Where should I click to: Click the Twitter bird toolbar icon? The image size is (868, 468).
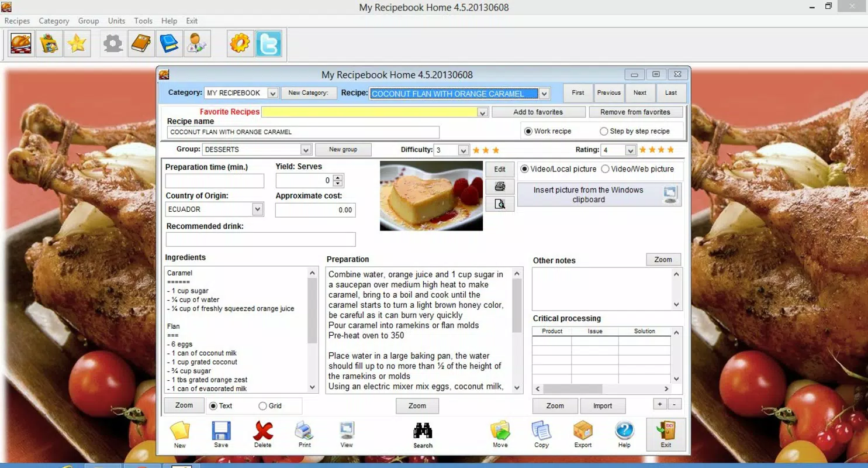(x=268, y=44)
